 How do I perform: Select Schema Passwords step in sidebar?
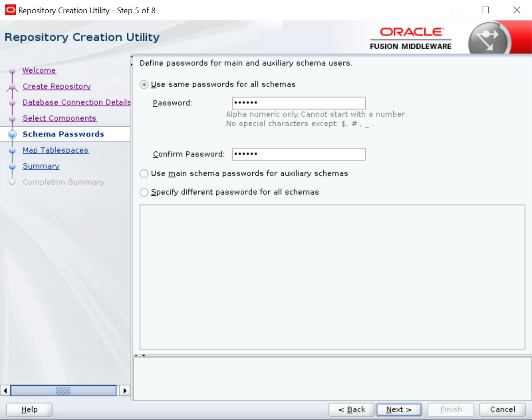[x=63, y=134]
